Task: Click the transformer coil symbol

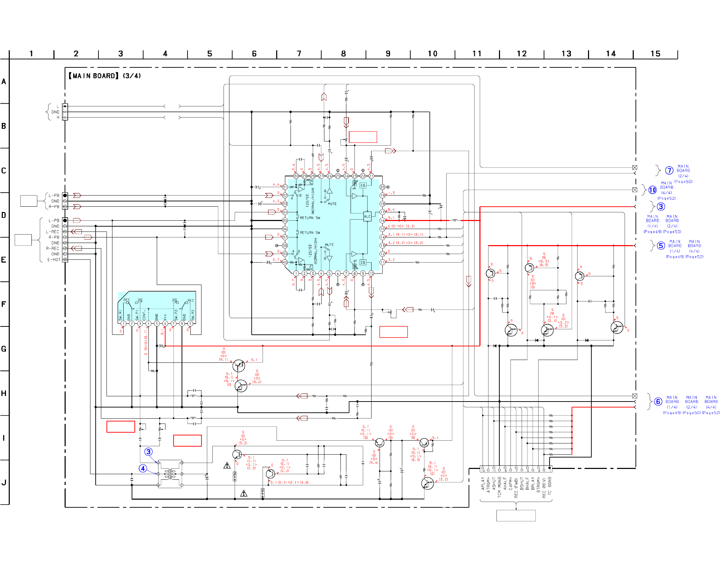Action: click(170, 474)
